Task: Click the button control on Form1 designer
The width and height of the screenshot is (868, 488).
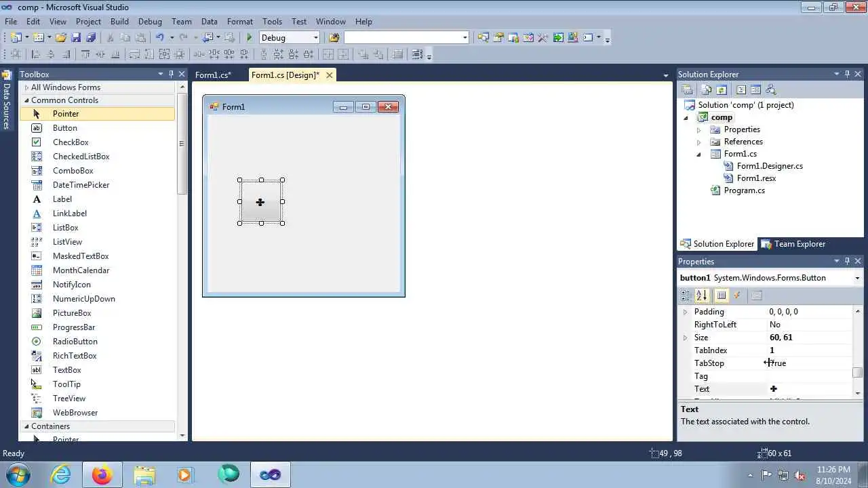Action: pyautogui.click(x=261, y=201)
